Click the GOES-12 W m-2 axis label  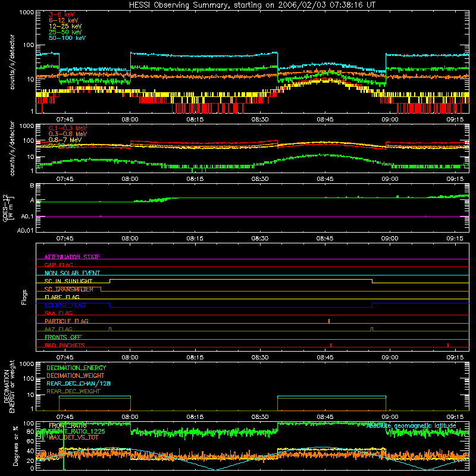8,208
